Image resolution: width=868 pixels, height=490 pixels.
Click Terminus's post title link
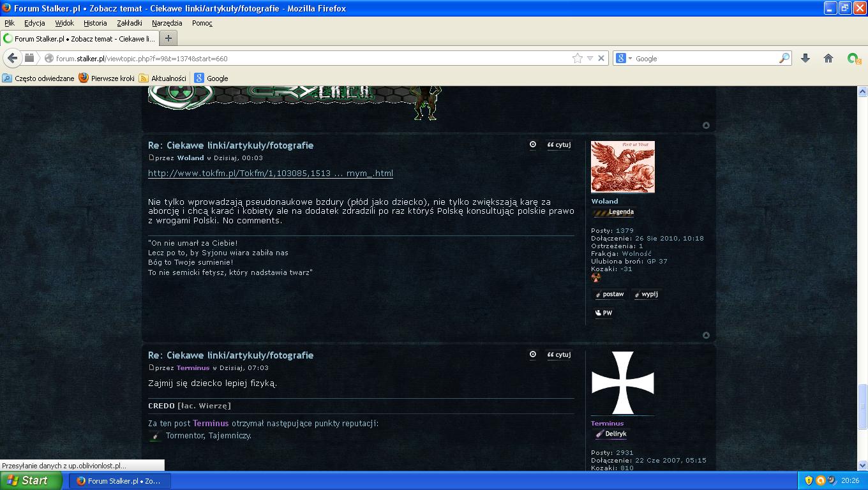(230, 355)
